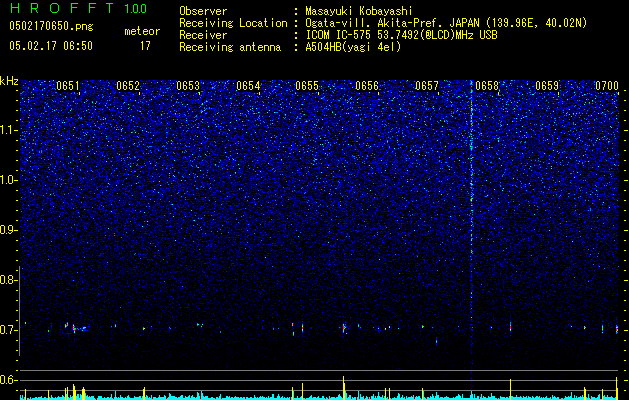Click the 0.8 kHz axis label

[x=7, y=280]
